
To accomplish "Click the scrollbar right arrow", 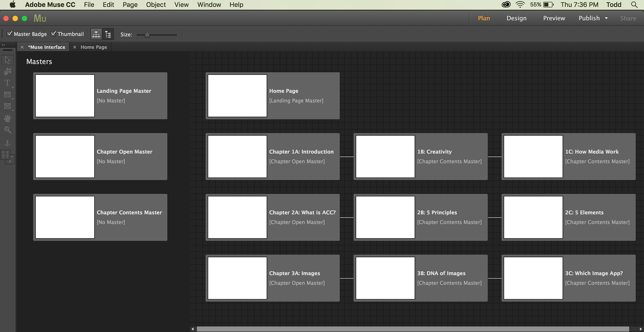I will (641, 329).
